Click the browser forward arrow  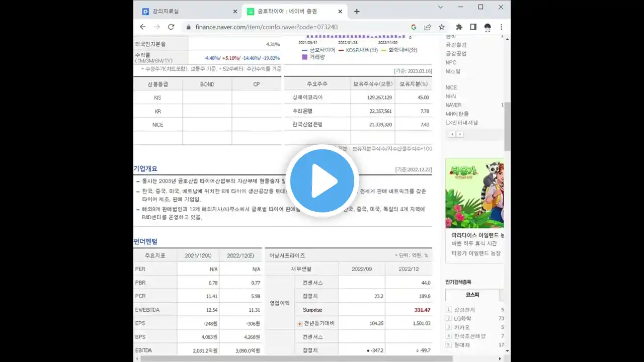pyautogui.click(x=157, y=27)
